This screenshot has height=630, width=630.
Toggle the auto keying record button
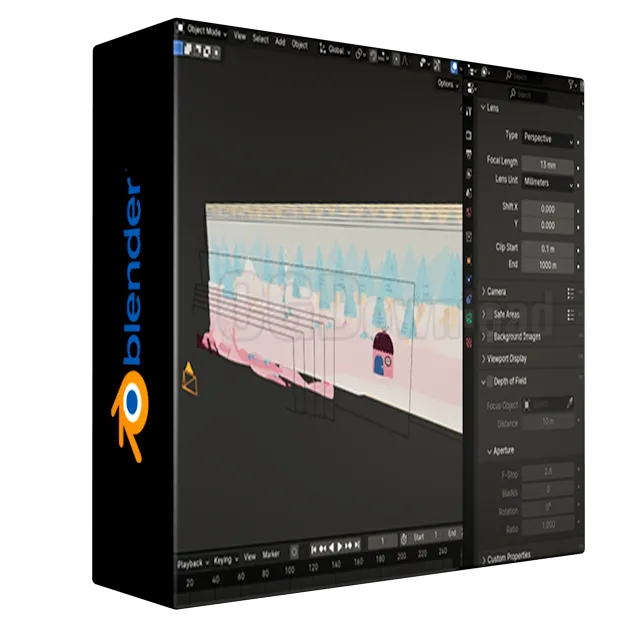click(294, 552)
